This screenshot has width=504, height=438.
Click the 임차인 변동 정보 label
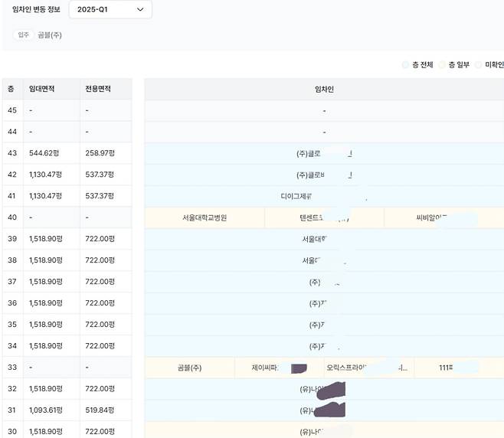click(36, 9)
